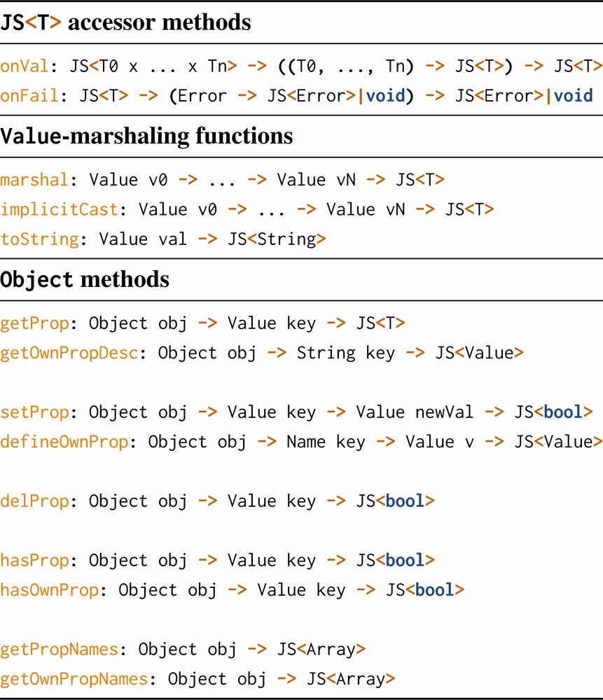Viewport: 603px width, 700px height.
Task: Select the getOwnPropNames method name
Action: (x=74, y=679)
